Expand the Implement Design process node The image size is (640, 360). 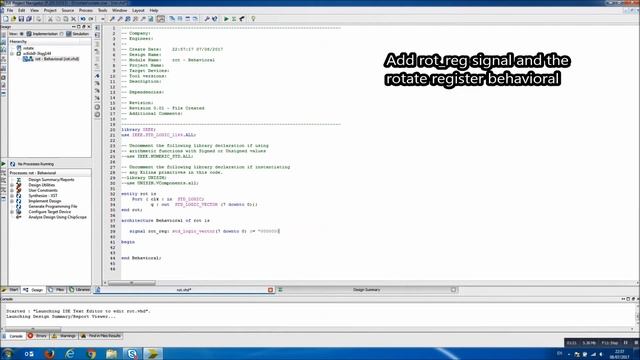tap(12, 201)
